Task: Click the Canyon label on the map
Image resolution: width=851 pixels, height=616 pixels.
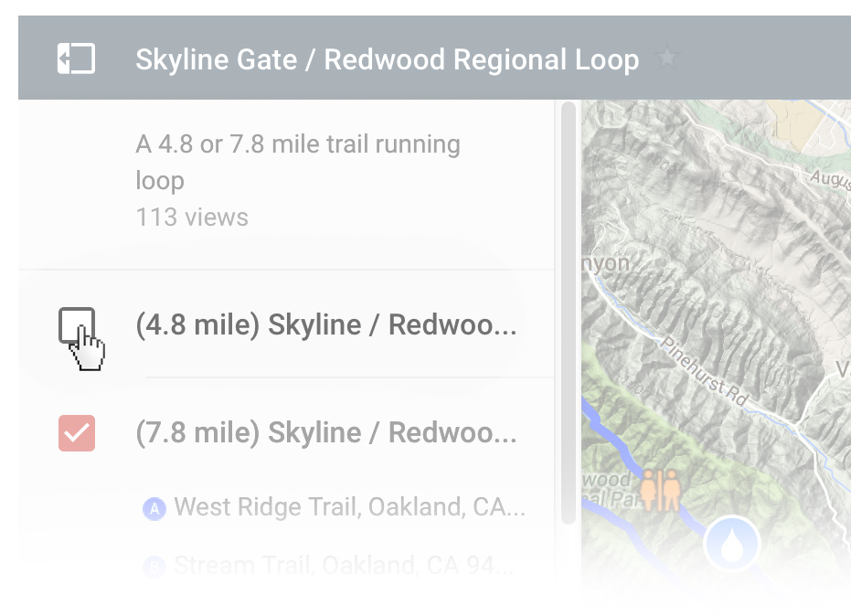Action: [606, 264]
